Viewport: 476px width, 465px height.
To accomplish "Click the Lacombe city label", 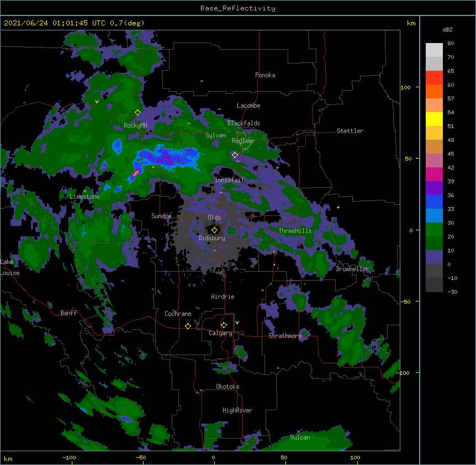I will click(248, 105).
